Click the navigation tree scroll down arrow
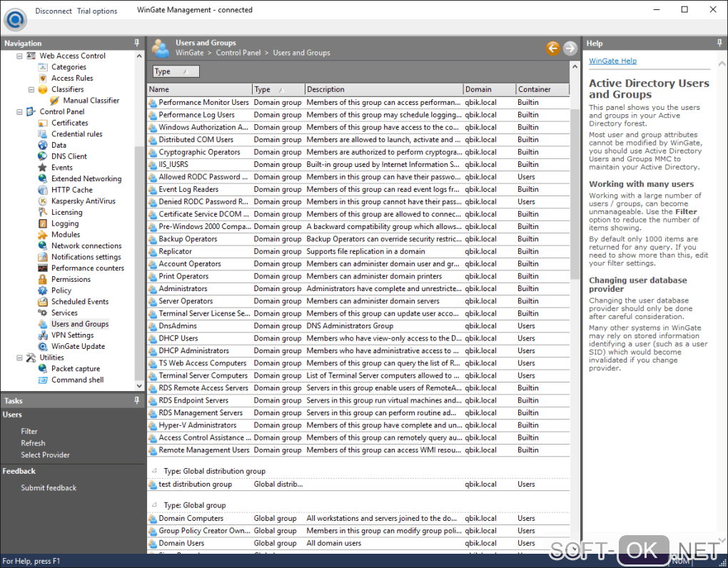Screen dimensions: 728x568 [139, 385]
